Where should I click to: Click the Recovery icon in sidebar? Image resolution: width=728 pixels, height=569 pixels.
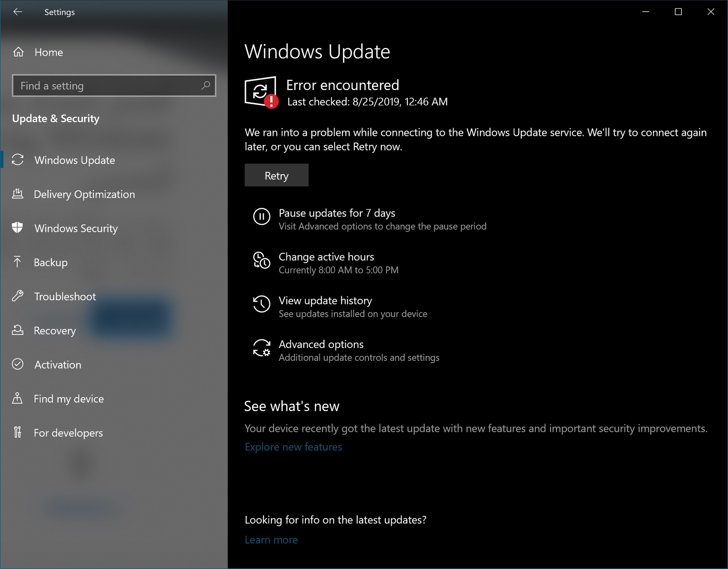17,330
